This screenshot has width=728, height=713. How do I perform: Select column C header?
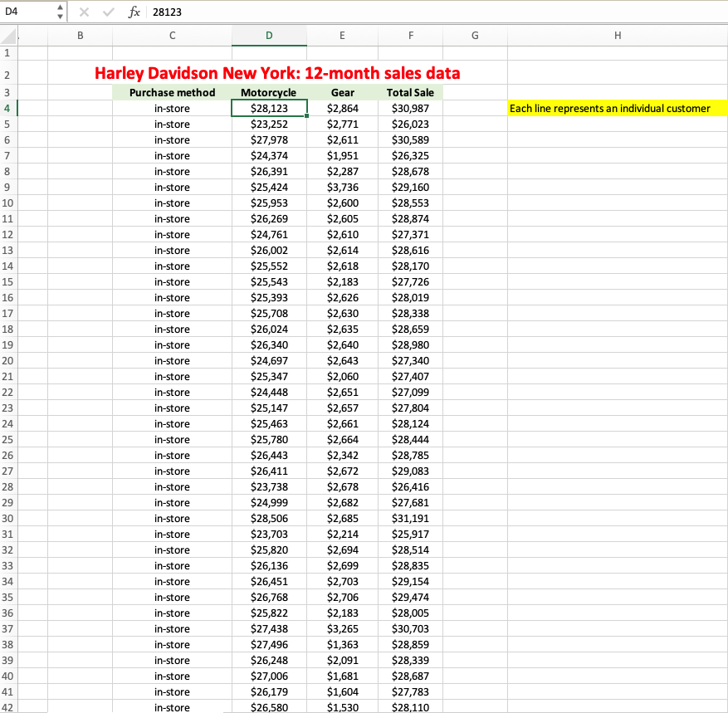pyautogui.click(x=172, y=36)
